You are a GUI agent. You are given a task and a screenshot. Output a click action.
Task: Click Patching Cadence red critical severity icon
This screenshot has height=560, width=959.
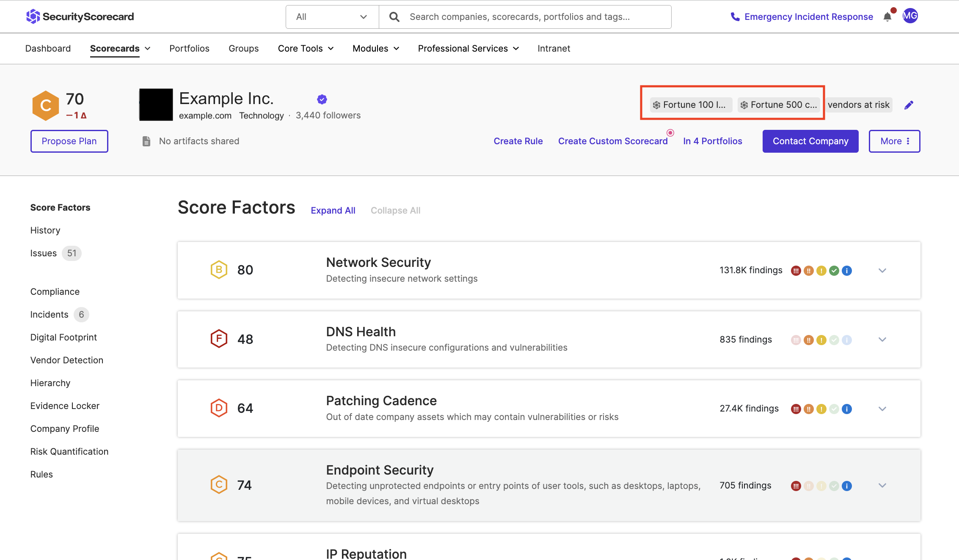tap(796, 409)
